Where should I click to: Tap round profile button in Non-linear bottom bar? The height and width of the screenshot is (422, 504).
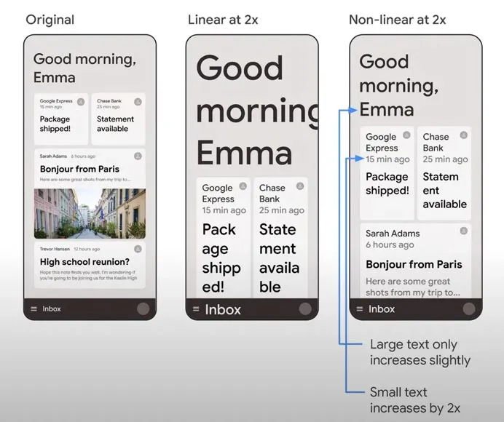[x=468, y=308]
